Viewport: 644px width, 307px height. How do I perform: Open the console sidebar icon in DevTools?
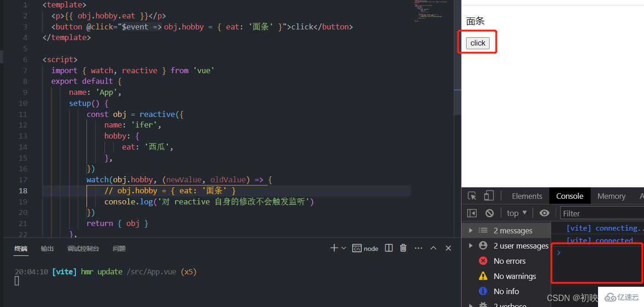[x=472, y=212]
